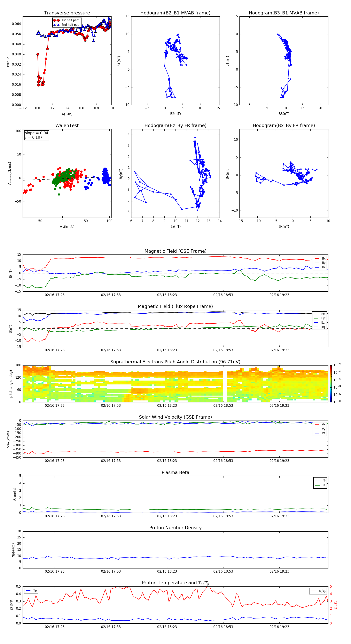The width and height of the screenshot is (351, 644).
Task: Click the "Proton Number Density" title
Action: point(175,528)
